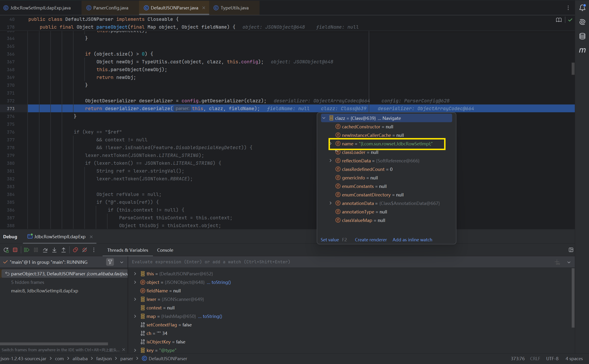Stop the debug session

[15, 250]
